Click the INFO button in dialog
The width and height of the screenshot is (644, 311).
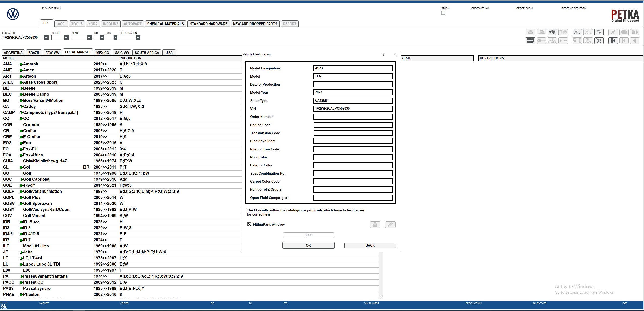308,235
